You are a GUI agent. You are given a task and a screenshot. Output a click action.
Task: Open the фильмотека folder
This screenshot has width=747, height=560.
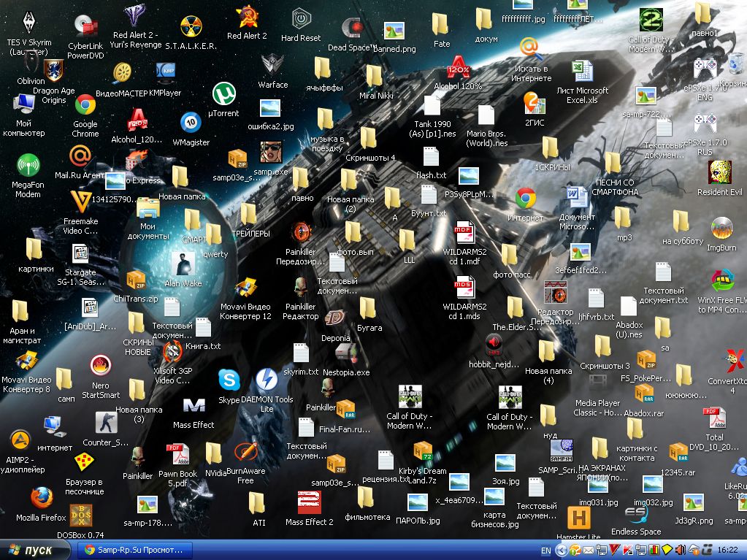366,498
